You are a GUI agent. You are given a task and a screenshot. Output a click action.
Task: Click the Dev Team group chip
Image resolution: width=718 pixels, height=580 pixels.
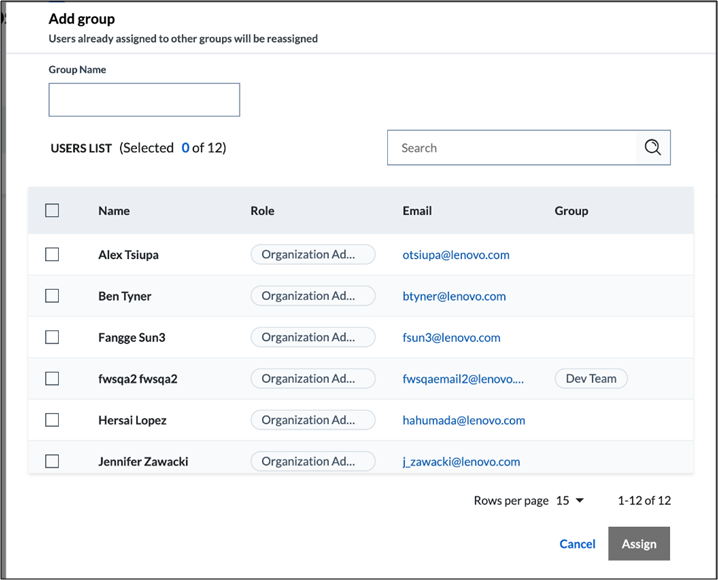[591, 379]
